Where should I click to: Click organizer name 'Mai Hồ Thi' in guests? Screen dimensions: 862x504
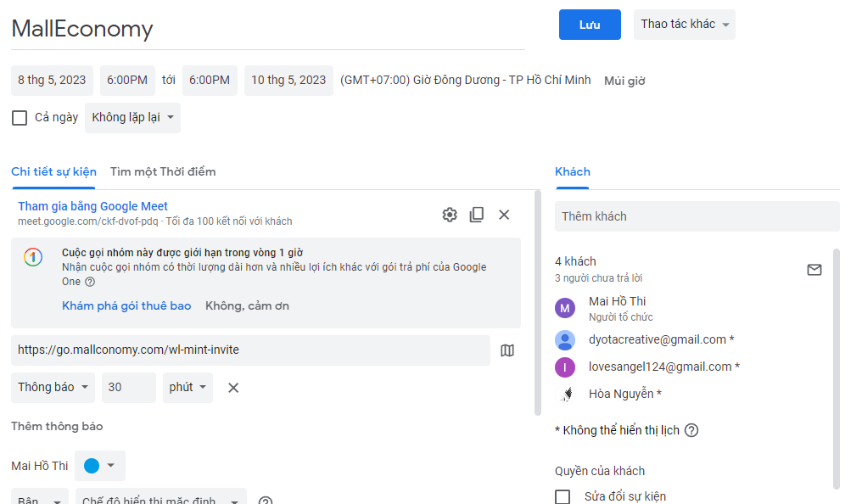[x=617, y=302]
